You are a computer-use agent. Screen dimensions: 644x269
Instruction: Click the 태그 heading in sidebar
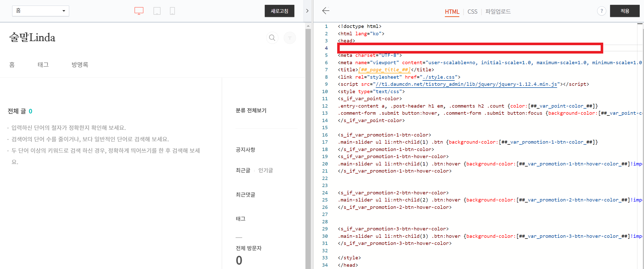coord(240,219)
